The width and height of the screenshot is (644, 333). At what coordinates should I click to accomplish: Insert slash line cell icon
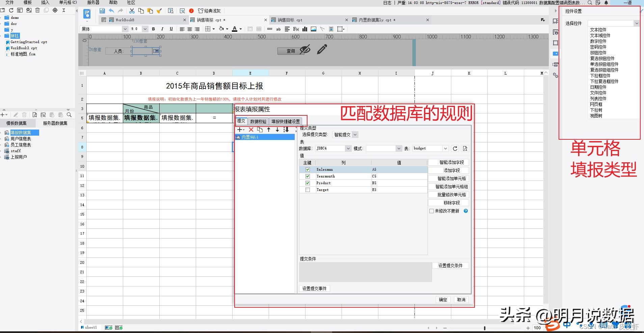[x=322, y=29]
